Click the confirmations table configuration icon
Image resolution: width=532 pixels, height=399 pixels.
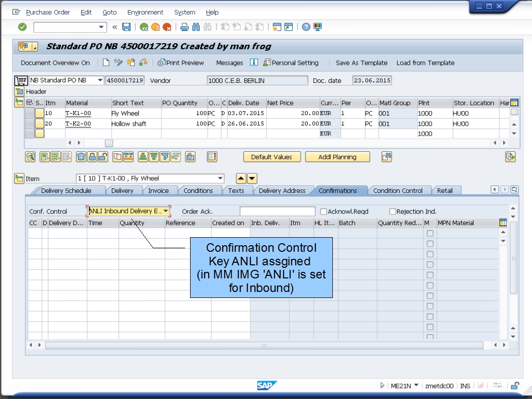point(503,223)
